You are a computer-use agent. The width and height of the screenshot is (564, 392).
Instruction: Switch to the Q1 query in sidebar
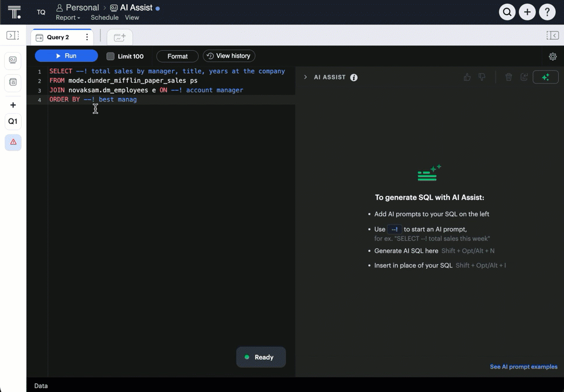[13, 121]
